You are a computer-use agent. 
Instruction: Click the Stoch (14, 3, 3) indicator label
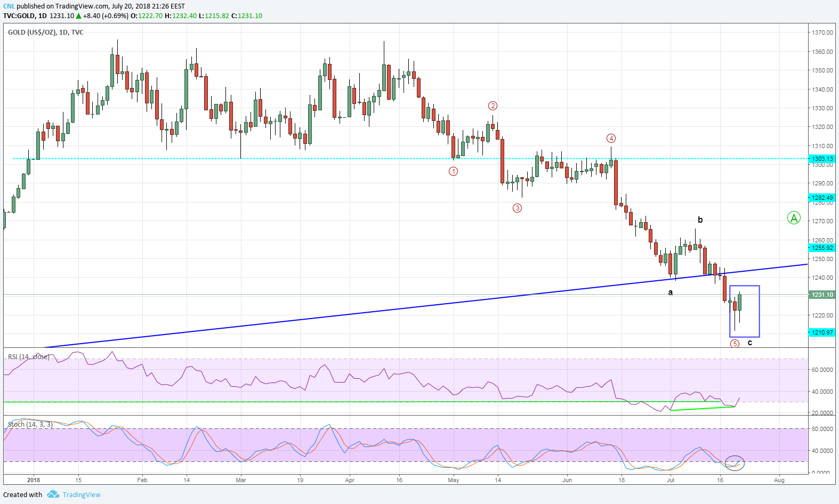pos(30,424)
